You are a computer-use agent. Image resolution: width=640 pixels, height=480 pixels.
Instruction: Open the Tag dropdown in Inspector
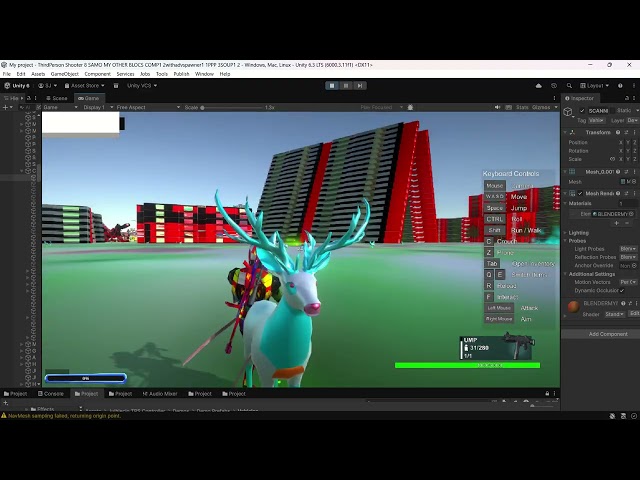(x=596, y=120)
